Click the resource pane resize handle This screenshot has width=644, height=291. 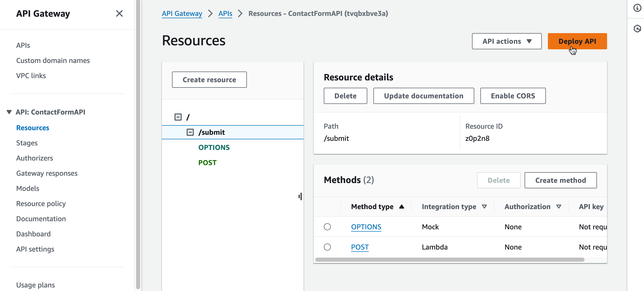300,196
